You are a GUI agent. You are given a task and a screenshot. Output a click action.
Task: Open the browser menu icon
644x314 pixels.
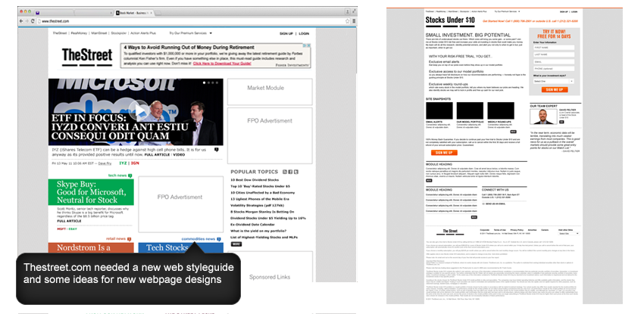tap(354, 20)
